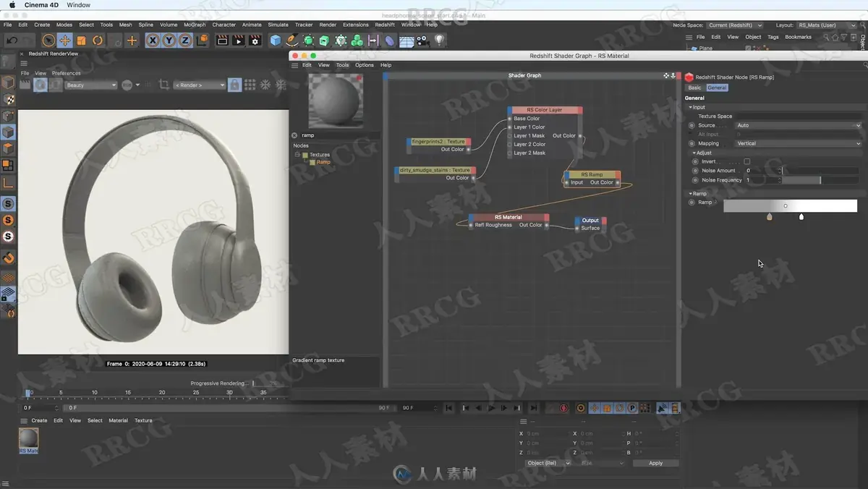
Task: Click the Spline Pen icon
Action: coord(292,41)
